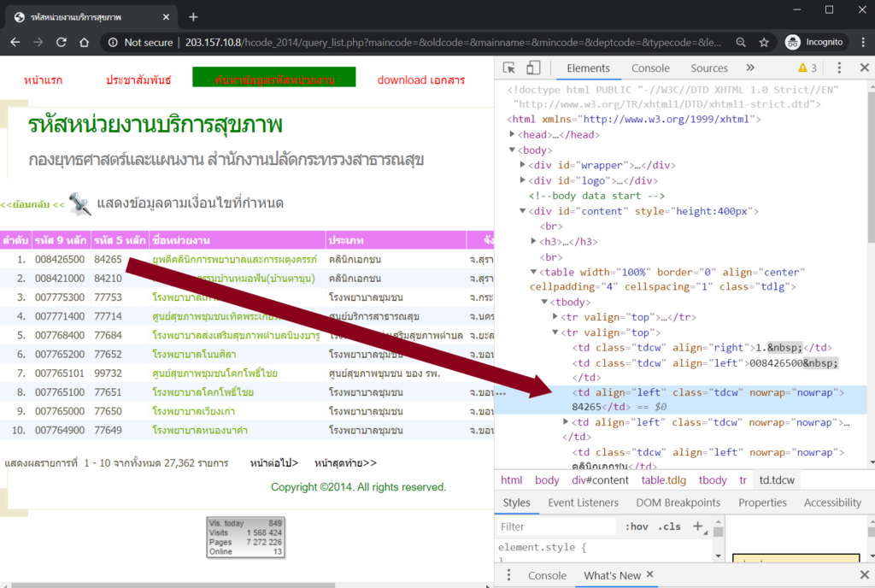875x588 pixels.
Task: Open DevTools customize three-dot menu
Action: (x=840, y=68)
